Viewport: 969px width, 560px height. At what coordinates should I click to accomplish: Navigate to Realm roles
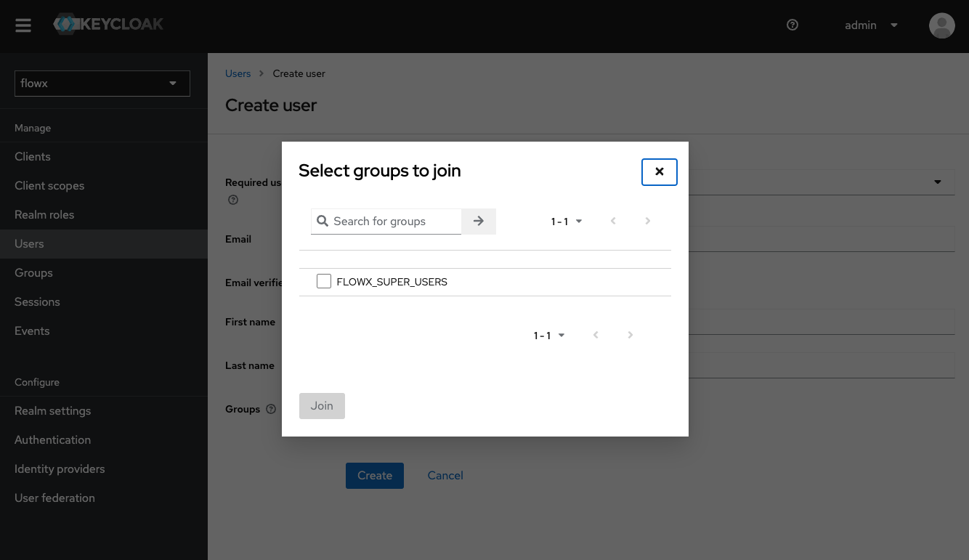(104, 215)
